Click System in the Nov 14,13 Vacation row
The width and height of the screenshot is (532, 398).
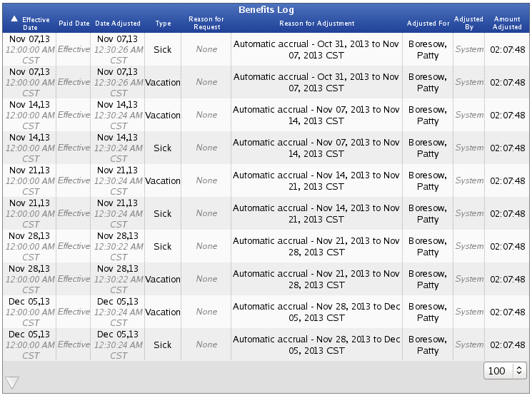(469, 115)
